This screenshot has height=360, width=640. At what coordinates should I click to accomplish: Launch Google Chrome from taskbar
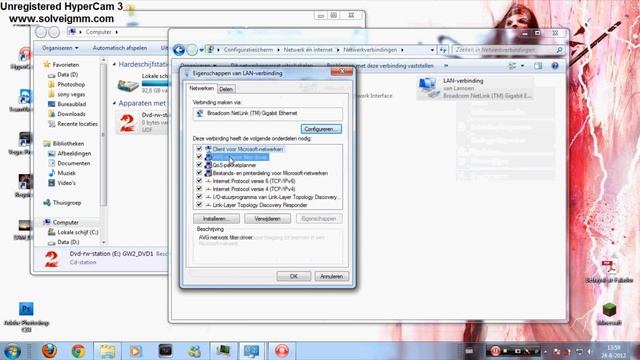coord(78,351)
